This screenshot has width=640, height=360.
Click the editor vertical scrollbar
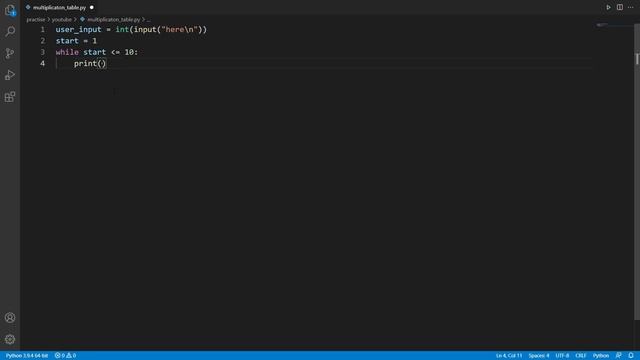click(637, 171)
